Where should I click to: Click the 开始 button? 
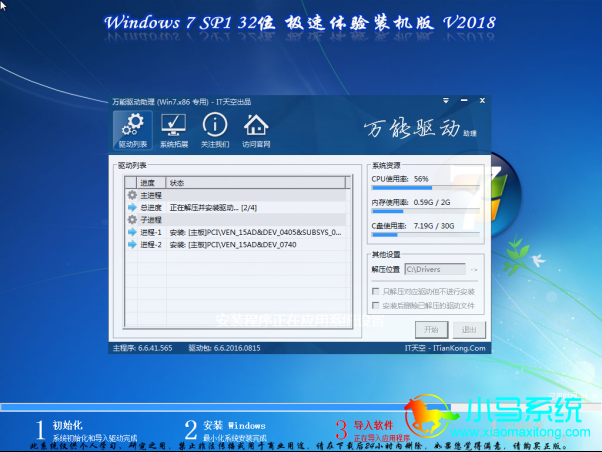coord(432,329)
